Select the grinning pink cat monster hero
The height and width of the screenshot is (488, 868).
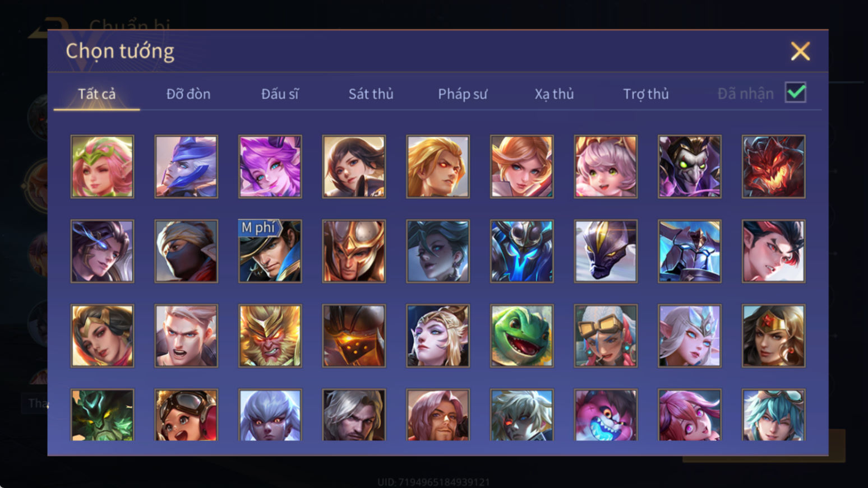coord(606,415)
